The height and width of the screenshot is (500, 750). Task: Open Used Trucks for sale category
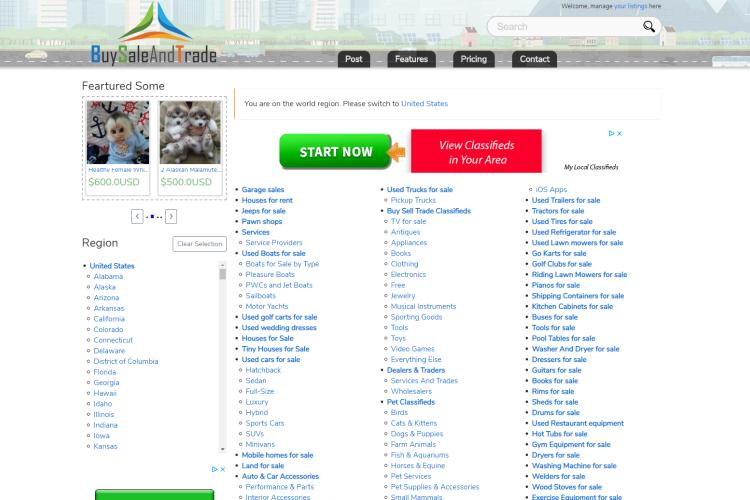click(419, 190)
